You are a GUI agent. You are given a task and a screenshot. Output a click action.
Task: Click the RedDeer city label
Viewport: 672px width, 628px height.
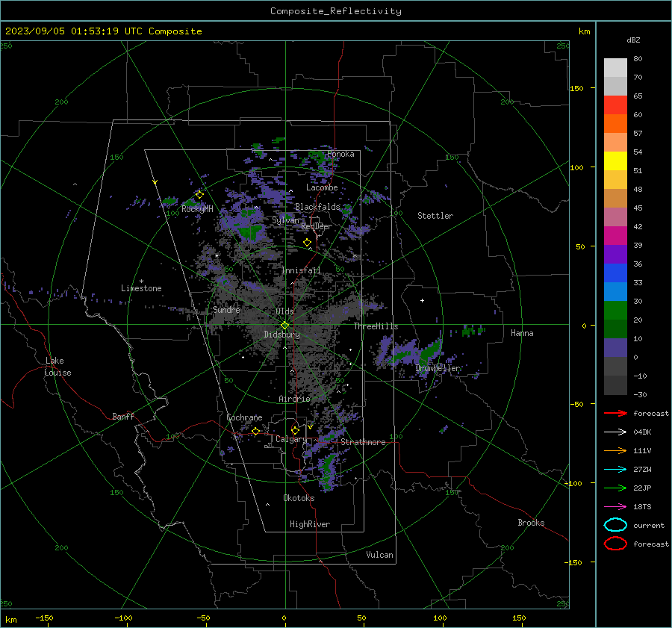(317, 226)
